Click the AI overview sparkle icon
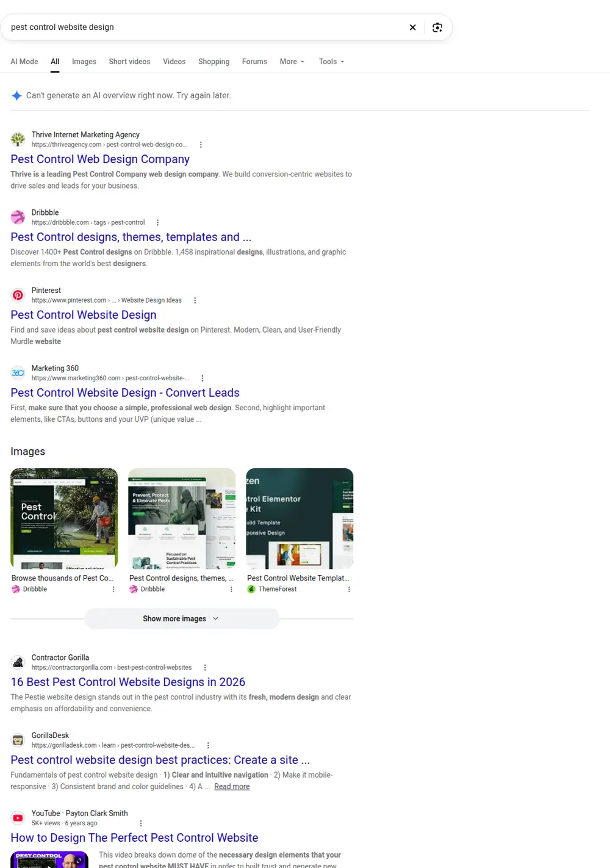The height and width of the screenshot is (868, 610). 17,96
